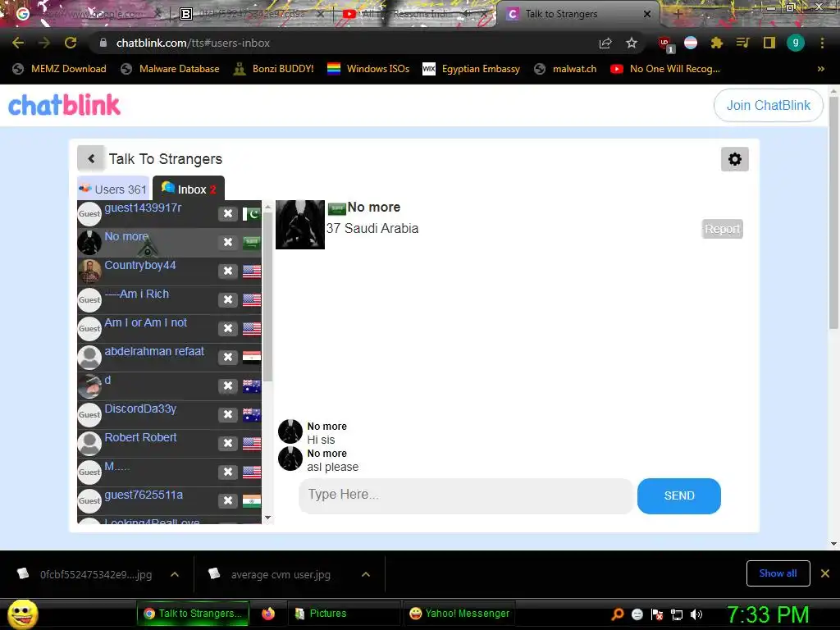840x630 pixels.
Task: Open the media control playlist icon
Action: coord(742,43)
